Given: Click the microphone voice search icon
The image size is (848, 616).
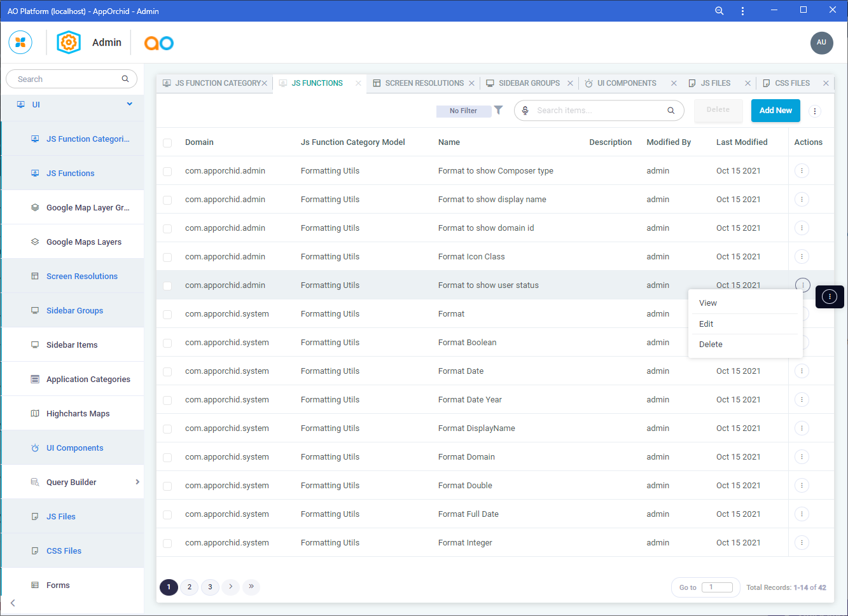Looking at the screenshot, I should pyautogui.click(x=525, y=111).
